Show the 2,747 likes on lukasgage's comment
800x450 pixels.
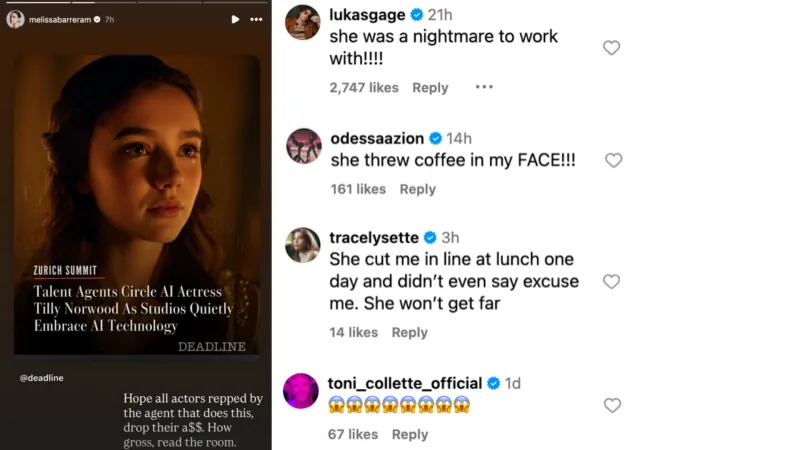pos(363,88)
